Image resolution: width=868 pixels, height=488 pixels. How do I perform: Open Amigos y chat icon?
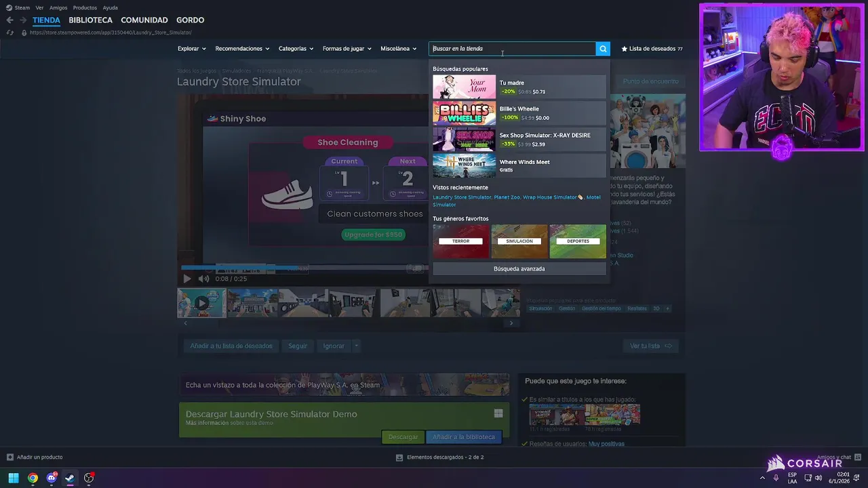coord(858,457)
